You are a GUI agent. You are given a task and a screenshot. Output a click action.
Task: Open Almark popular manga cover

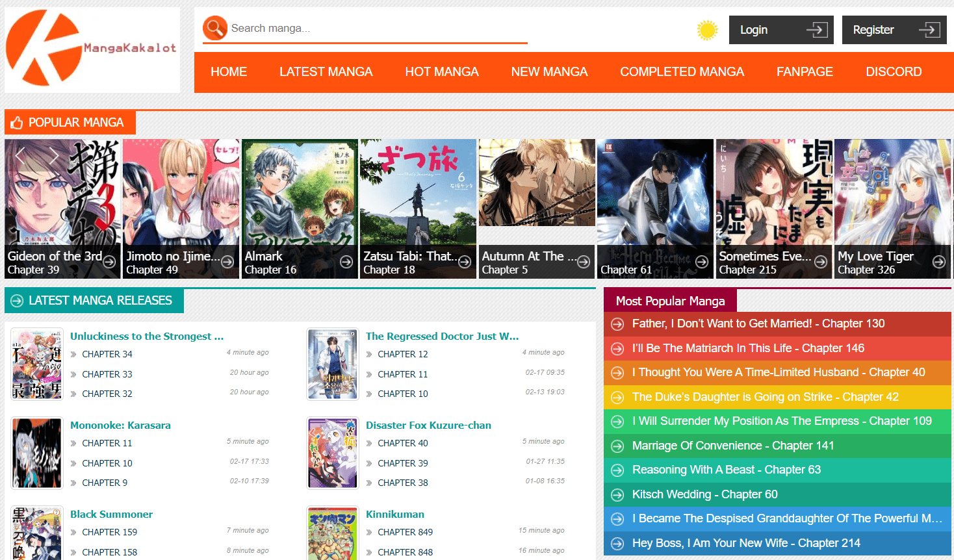tap(300, 209)
